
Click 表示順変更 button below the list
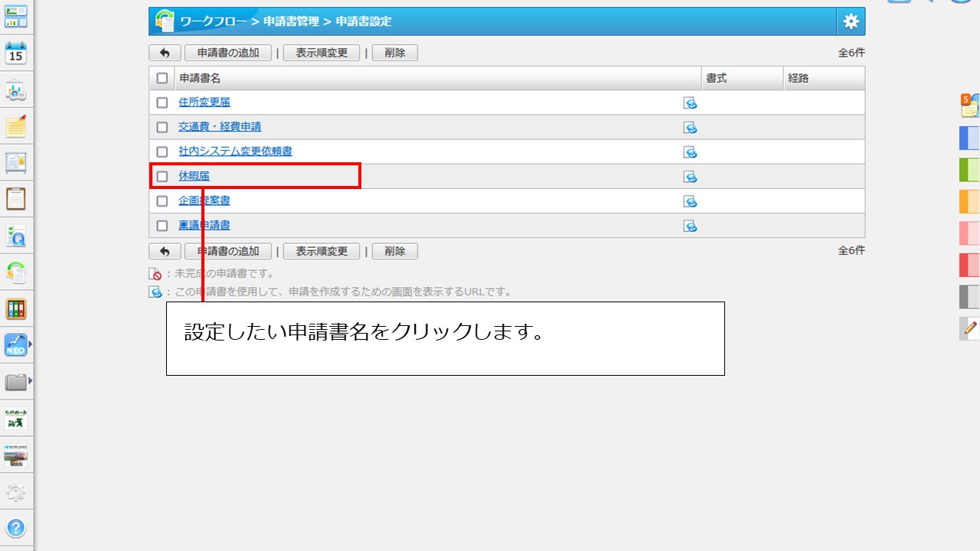(x=322, y=251)
